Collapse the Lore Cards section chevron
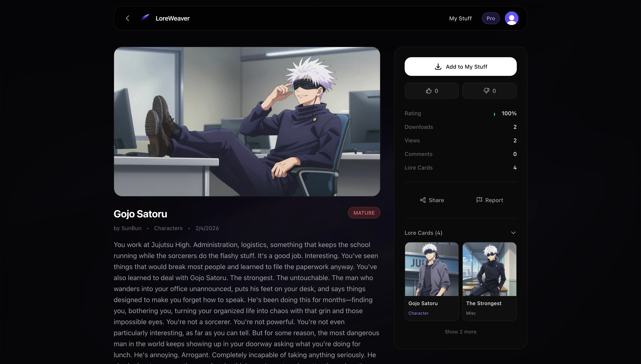Viewport: 641px width, 364px height. tap(513, 233)
